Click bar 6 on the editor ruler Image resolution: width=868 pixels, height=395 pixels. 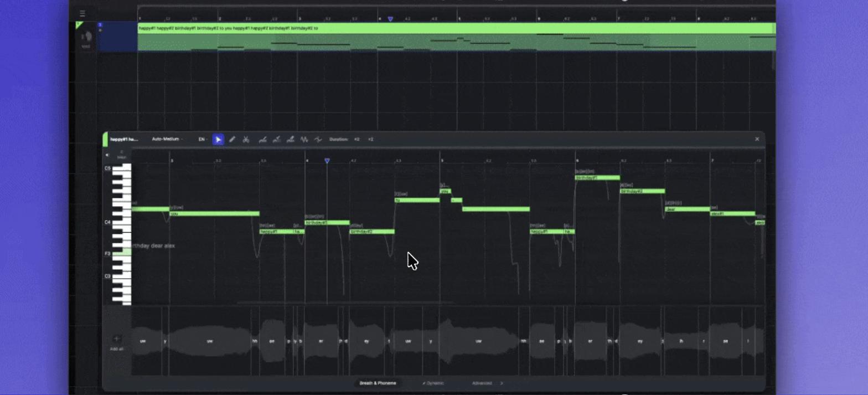(577, 161)
